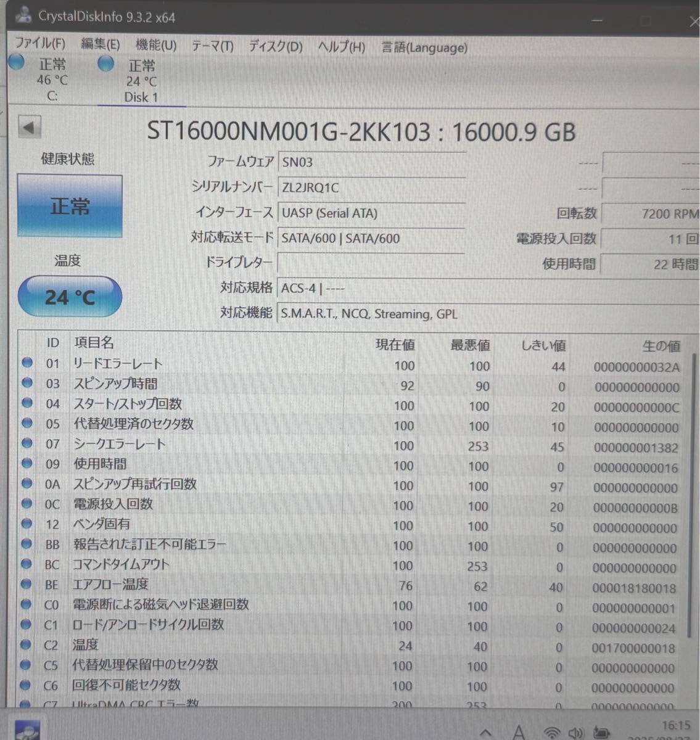Click the しきい値 column header
The height and width of the screenshot is (740, 700).
(543, 346)
